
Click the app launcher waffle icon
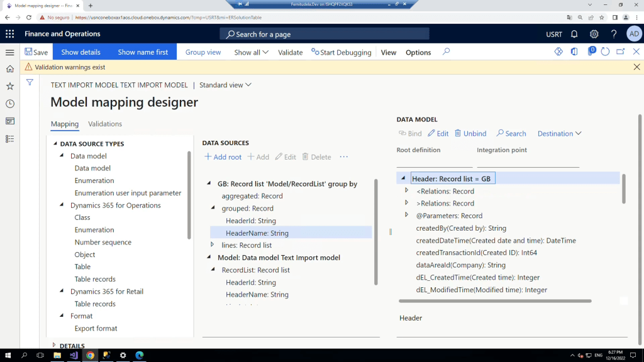tap(9, 34)
